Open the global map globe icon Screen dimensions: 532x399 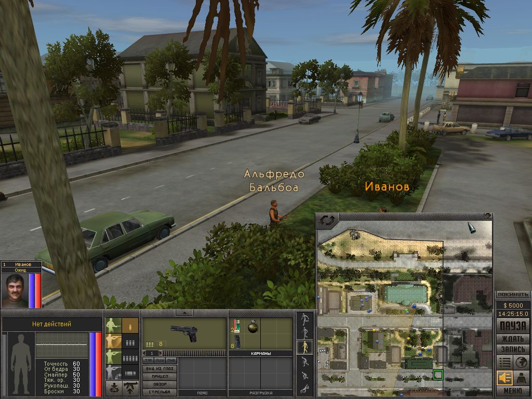[521, 362]
